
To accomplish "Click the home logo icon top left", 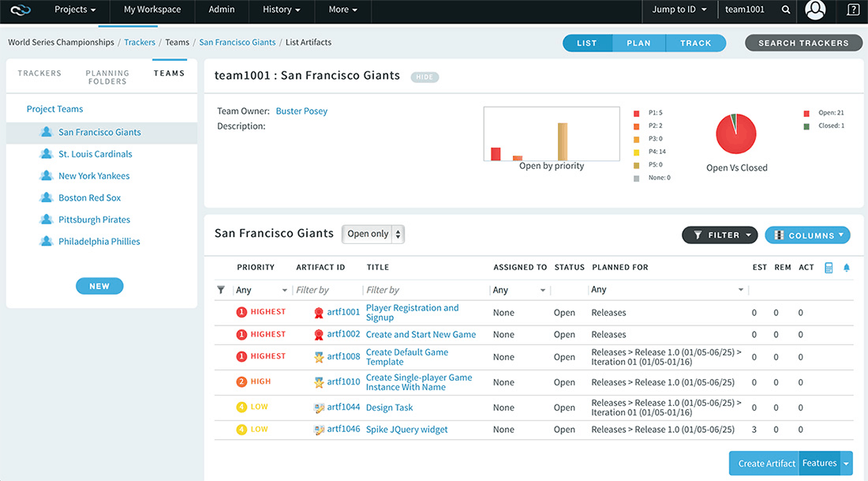I will tap(21, 10).
